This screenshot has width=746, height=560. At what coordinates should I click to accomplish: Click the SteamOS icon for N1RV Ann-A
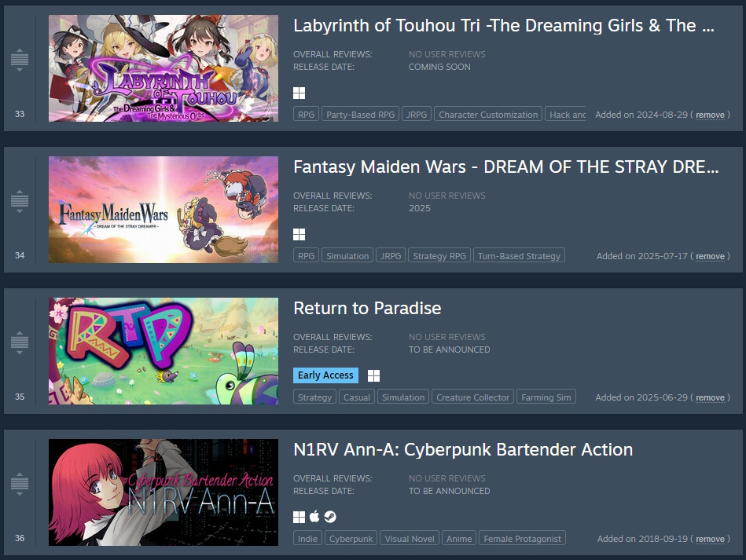330,516
